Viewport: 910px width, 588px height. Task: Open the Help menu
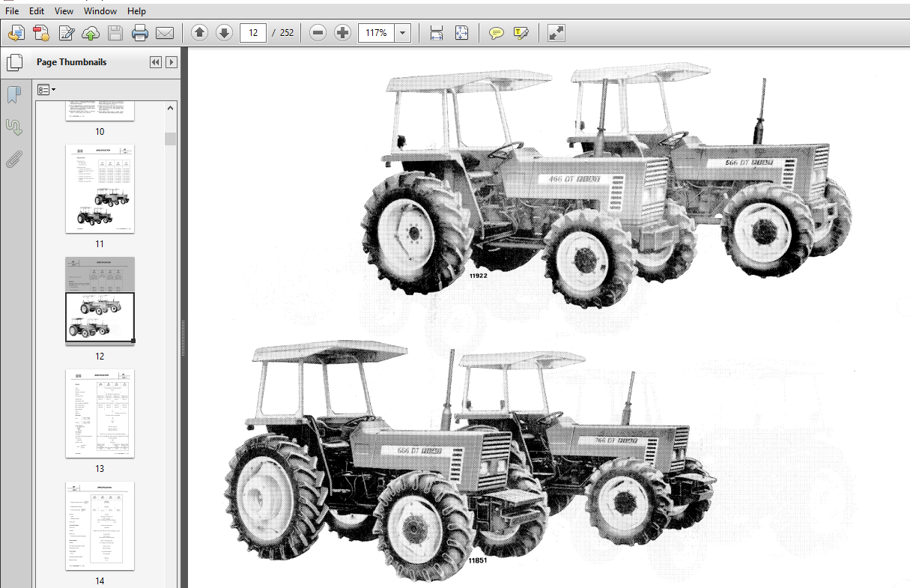[136, 11]
